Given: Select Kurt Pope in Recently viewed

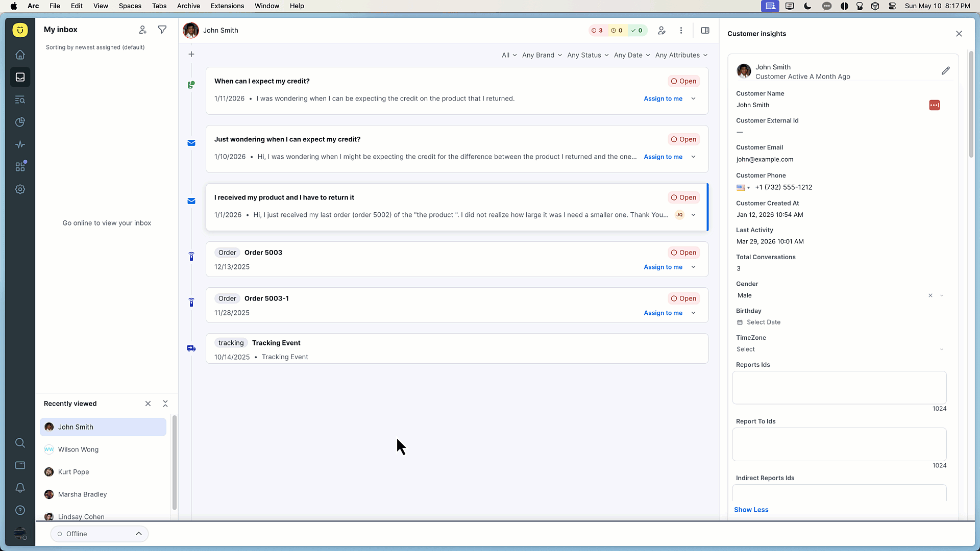Looking at the screenshot, I should [x=103, y=472].
